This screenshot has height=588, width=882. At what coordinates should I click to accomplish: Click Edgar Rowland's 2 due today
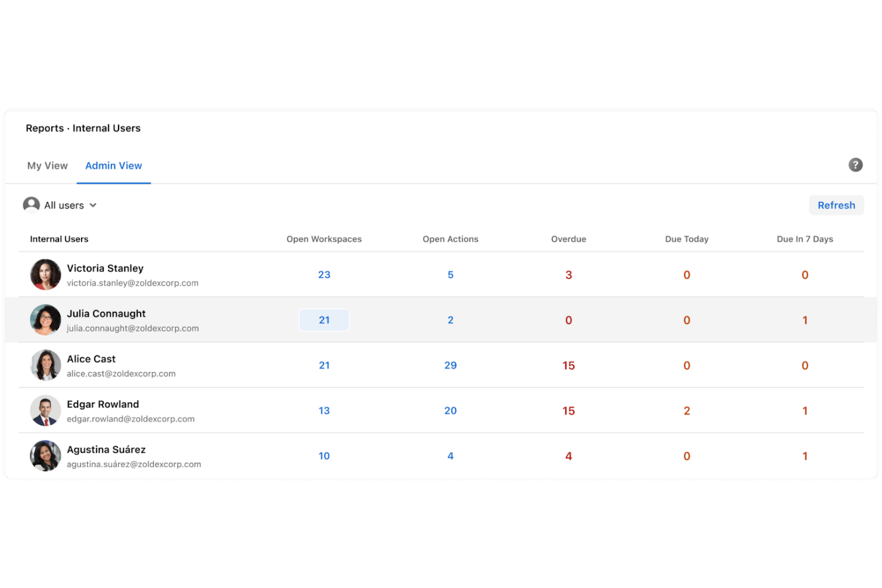(x=687, y=410)
